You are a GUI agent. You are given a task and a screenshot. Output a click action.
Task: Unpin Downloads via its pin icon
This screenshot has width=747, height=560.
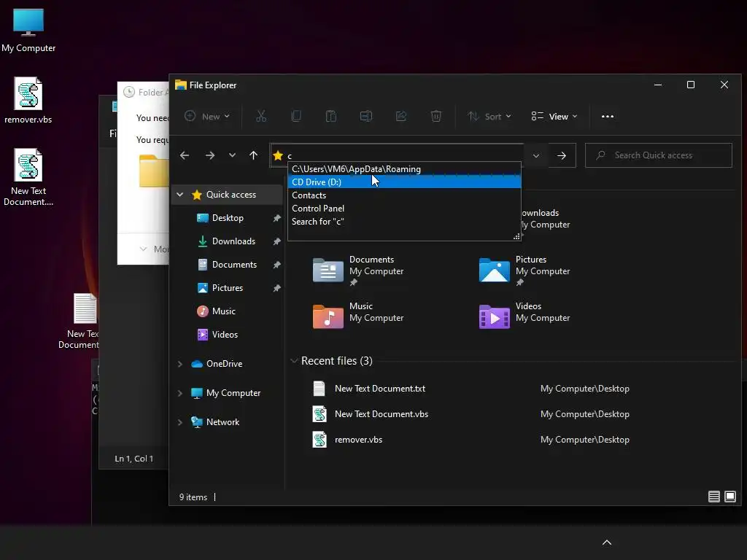(x=276, y=241)
